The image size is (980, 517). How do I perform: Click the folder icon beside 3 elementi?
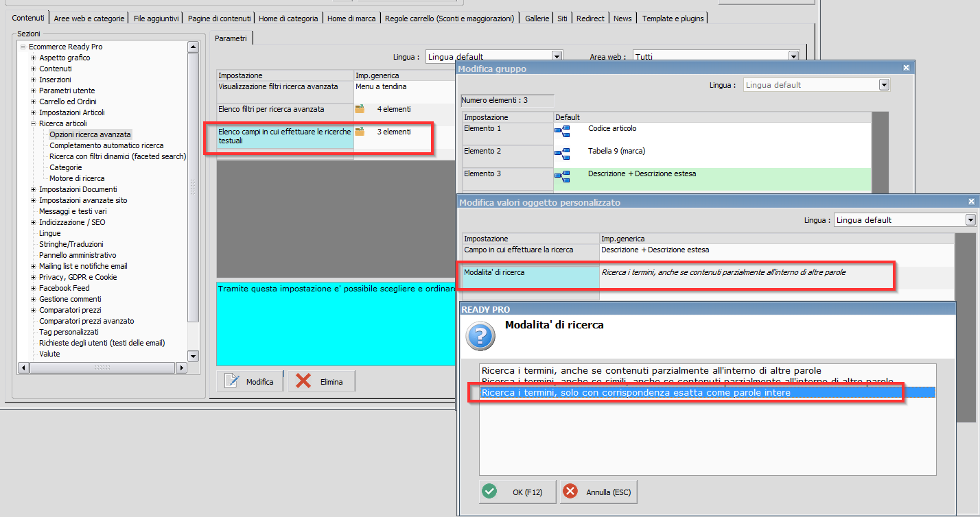360,132
